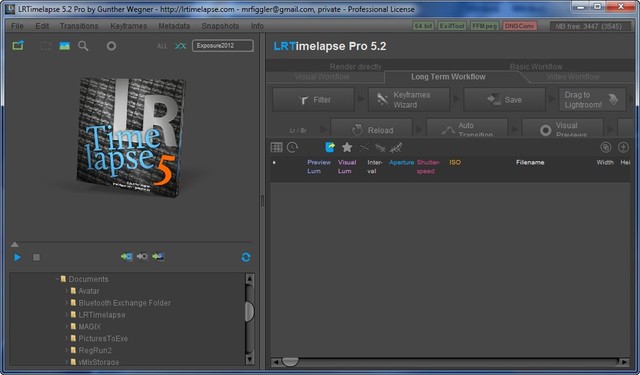The height and width of the screenshot is (375, 640).
Task: Click the circular download arrow icon
Action: (623, 147)
